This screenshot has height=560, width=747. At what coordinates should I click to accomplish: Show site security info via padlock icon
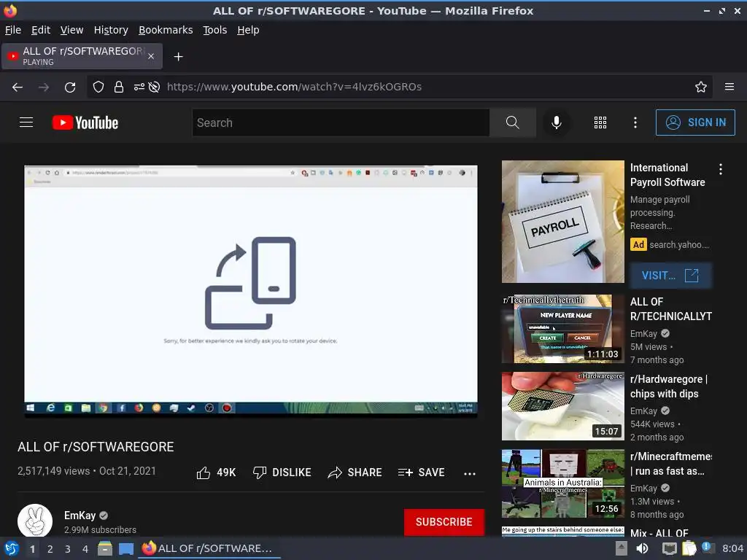click(x=119, y=87)
